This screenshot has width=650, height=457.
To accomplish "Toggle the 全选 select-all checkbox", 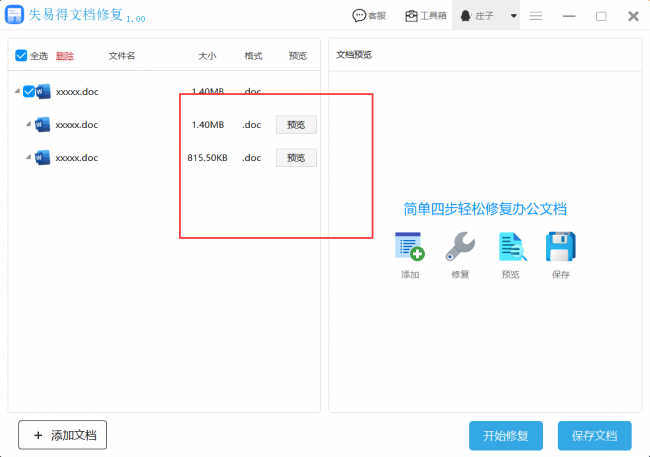I will pyautogui.click(x=21, y=55).
